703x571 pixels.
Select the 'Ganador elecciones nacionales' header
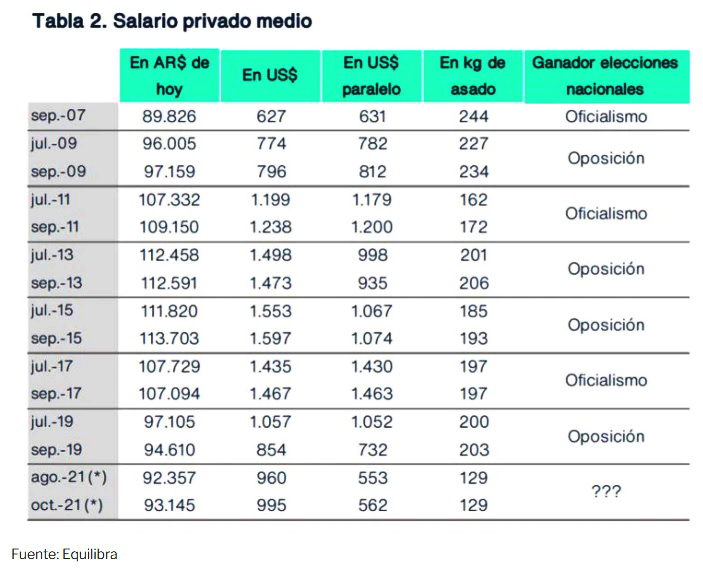(x=605, y=76)
